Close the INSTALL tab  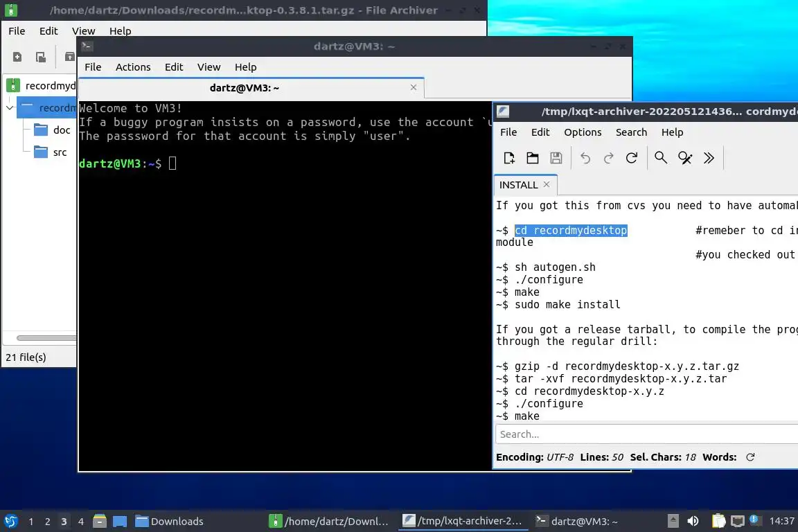(x=547, y=184)
